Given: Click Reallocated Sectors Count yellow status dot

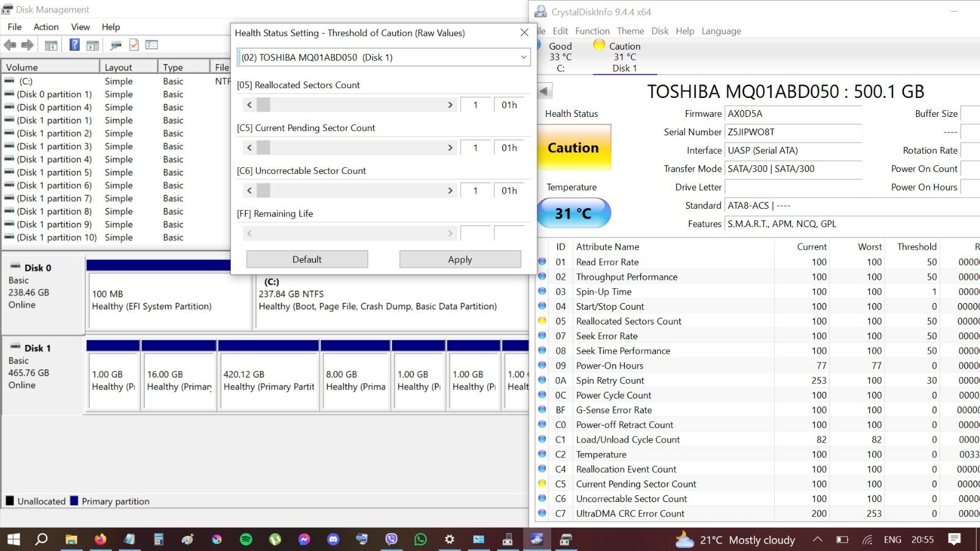Looking at the screenshot, I should tap(542, 321).
